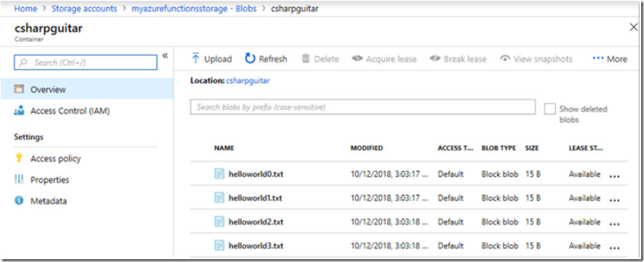The image size is (644, 262).
Task: Click Available lease state in helloworld3.txt row
Action: pyautogui.click(x=585, y=246)
